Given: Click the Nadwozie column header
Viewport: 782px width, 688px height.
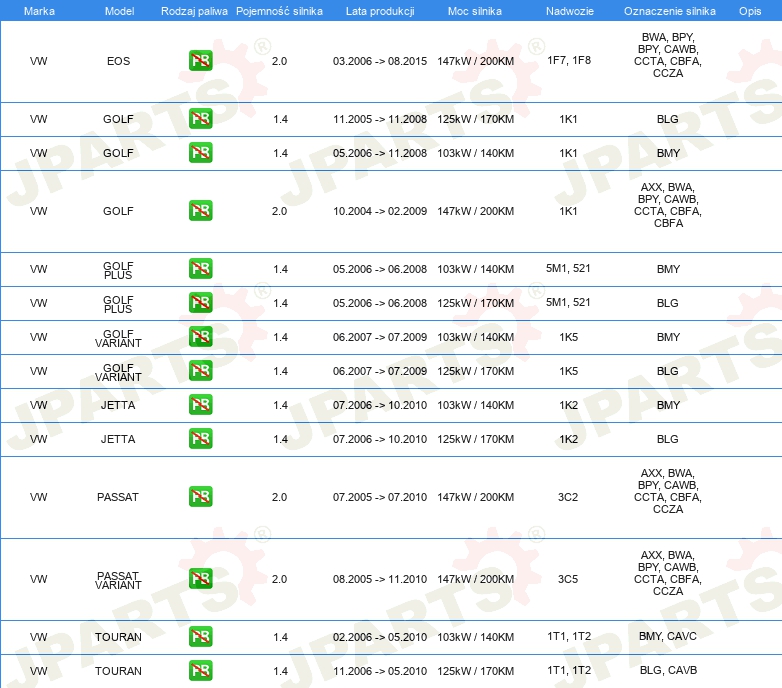Looking at the screenshot, I should click(570, 11).
